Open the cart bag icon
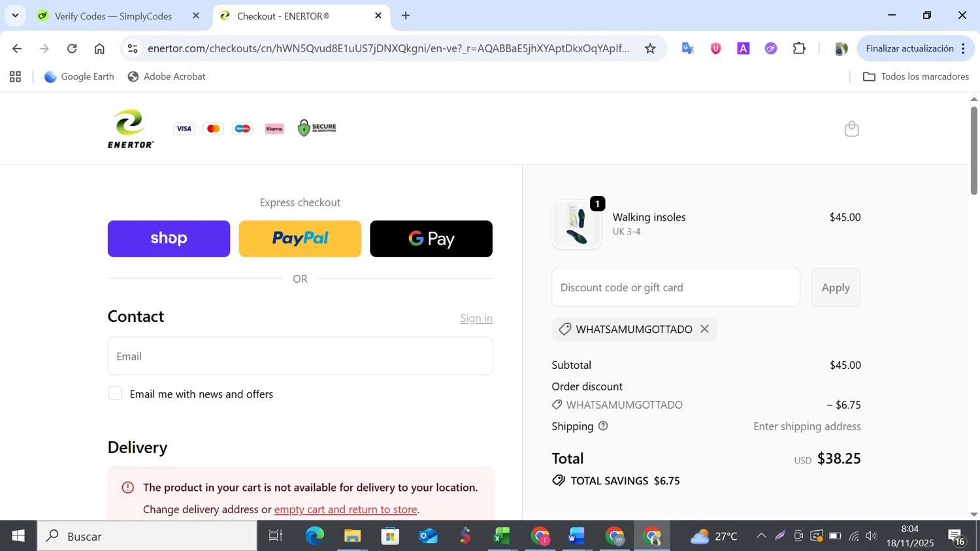 click(x=851, y=129)
